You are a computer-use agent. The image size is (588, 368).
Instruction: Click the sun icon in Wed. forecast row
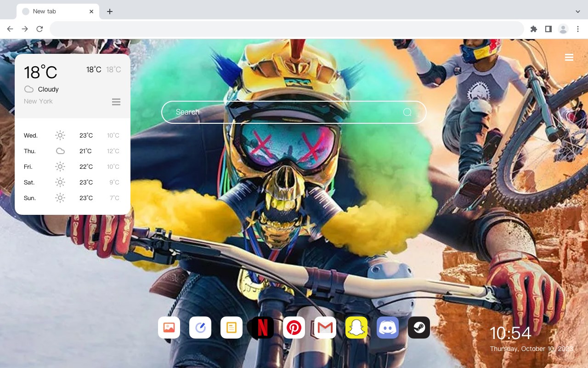tap(60, 135)
